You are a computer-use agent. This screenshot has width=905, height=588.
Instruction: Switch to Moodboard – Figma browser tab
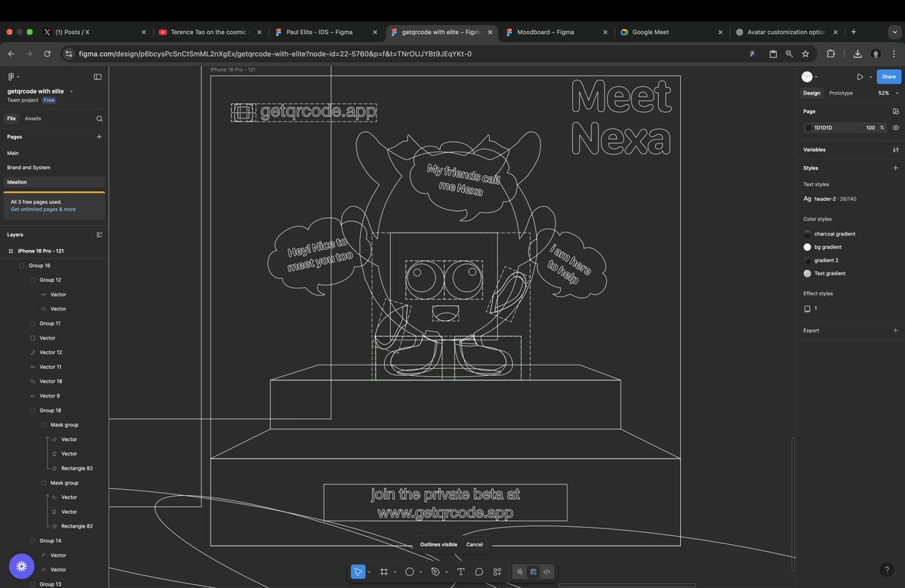(x=556, y=32)
